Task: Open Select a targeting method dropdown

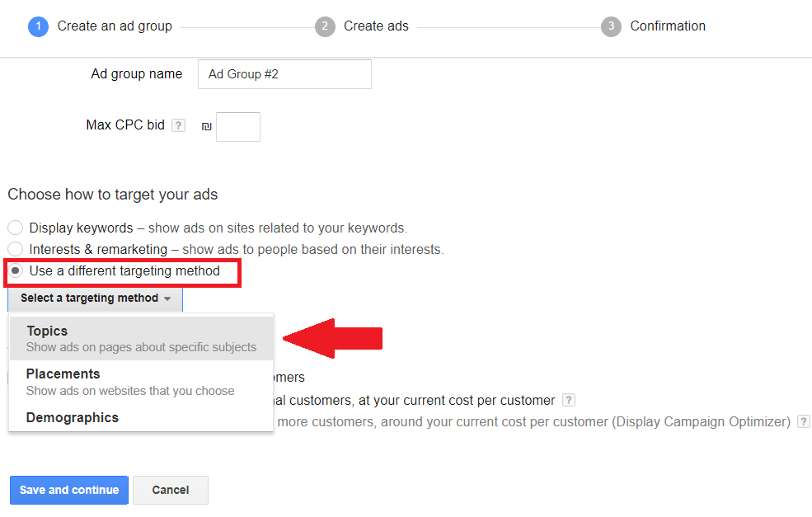Action: [x=96, y=298]
